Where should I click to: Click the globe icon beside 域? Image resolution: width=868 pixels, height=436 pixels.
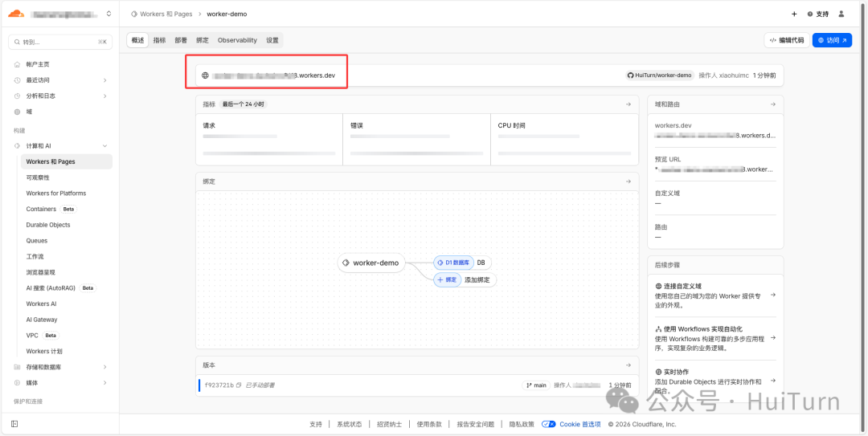click(17, 112)
